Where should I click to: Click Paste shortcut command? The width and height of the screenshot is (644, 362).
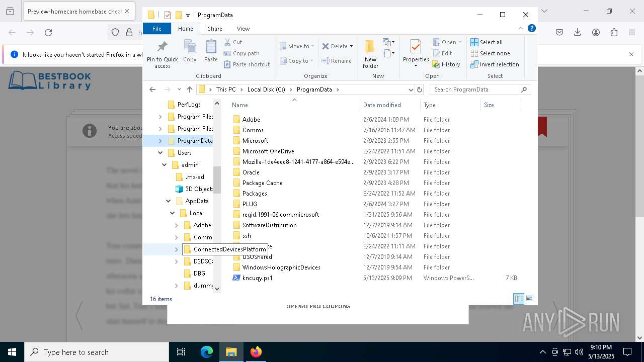pyautogui.click(x=247, y=64)
